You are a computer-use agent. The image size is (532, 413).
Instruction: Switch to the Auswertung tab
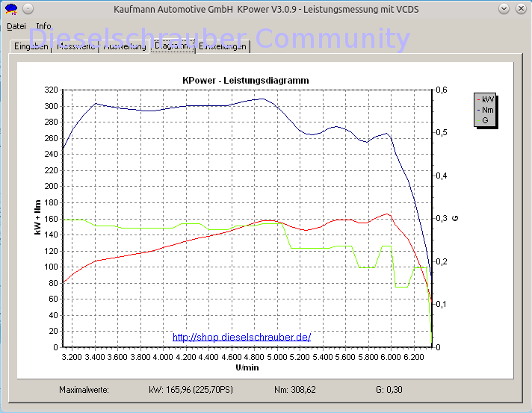[125, 46]
